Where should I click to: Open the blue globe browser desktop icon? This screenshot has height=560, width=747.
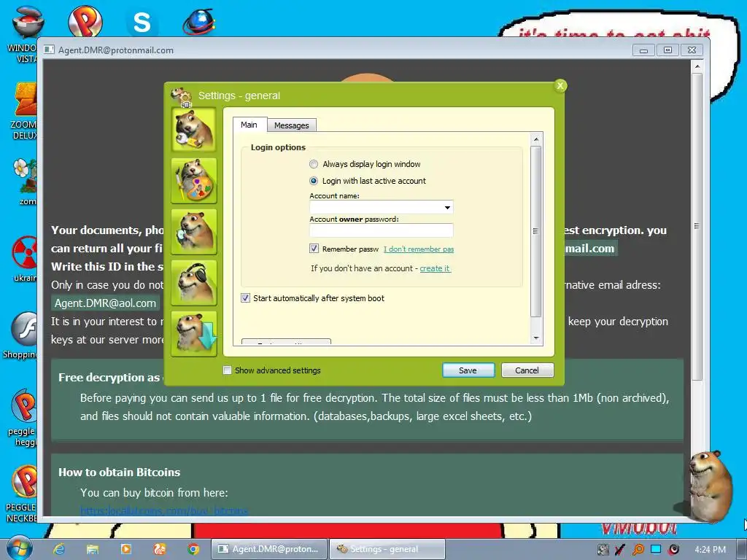(x=199, y=22)
